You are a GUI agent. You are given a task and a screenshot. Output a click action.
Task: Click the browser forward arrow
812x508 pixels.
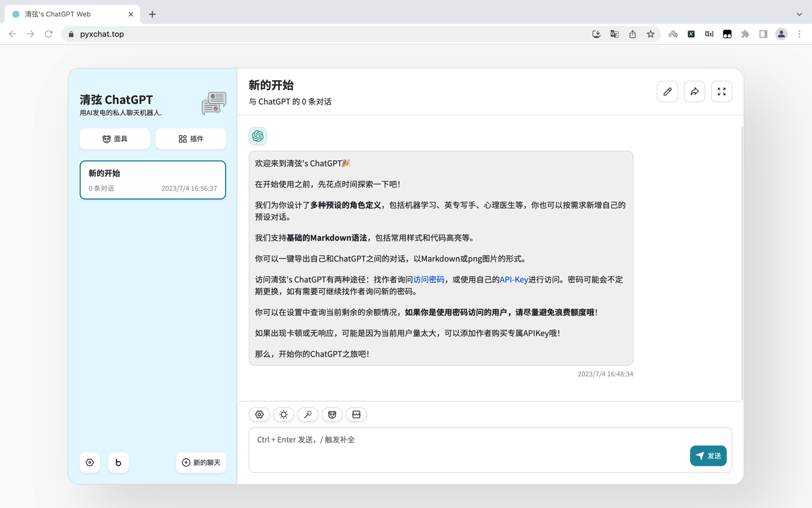[x=30, y=34]
